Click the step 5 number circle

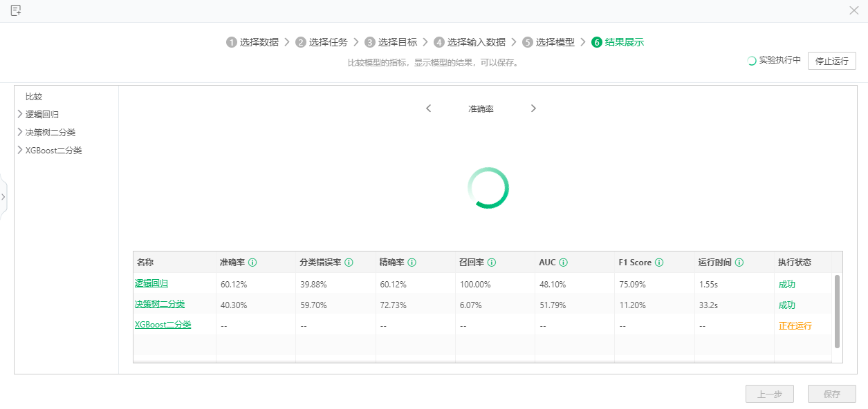pos(528,42)
